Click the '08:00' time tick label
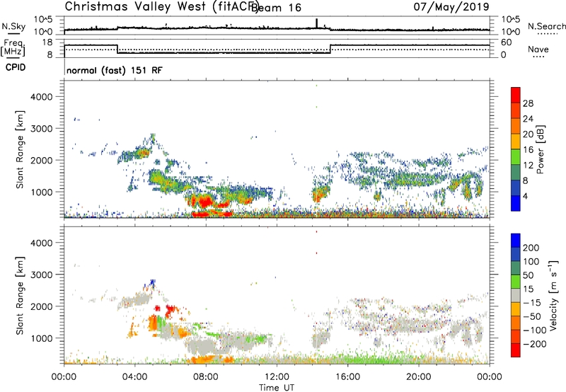 point(206,377)
